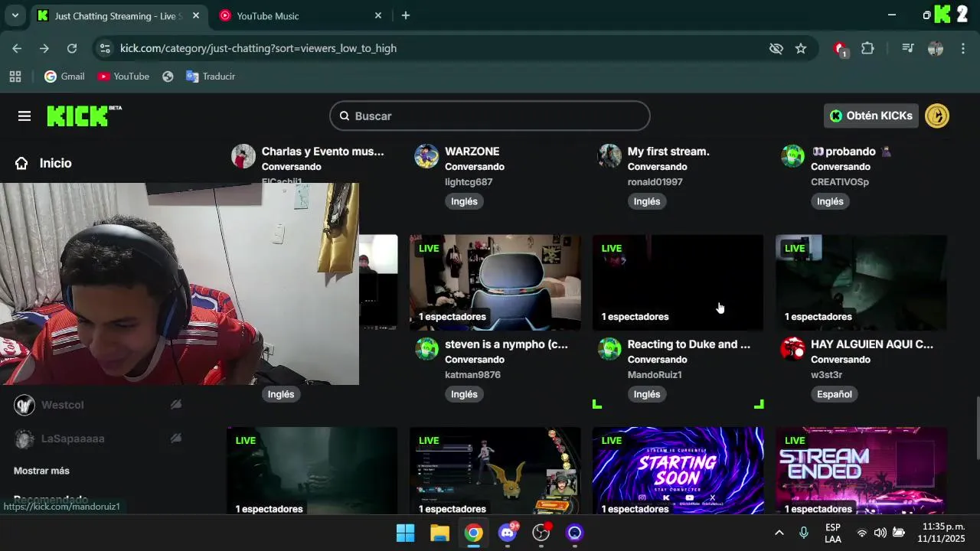Open the probando streamer avatar
This screenshot has height=551, width=980.
792,155
